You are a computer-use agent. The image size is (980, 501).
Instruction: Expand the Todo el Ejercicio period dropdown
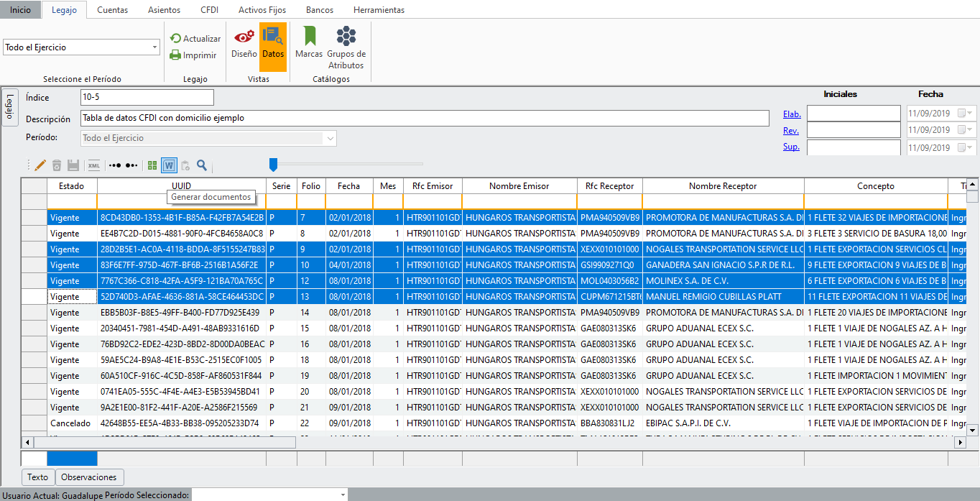(x=155, y=47)
